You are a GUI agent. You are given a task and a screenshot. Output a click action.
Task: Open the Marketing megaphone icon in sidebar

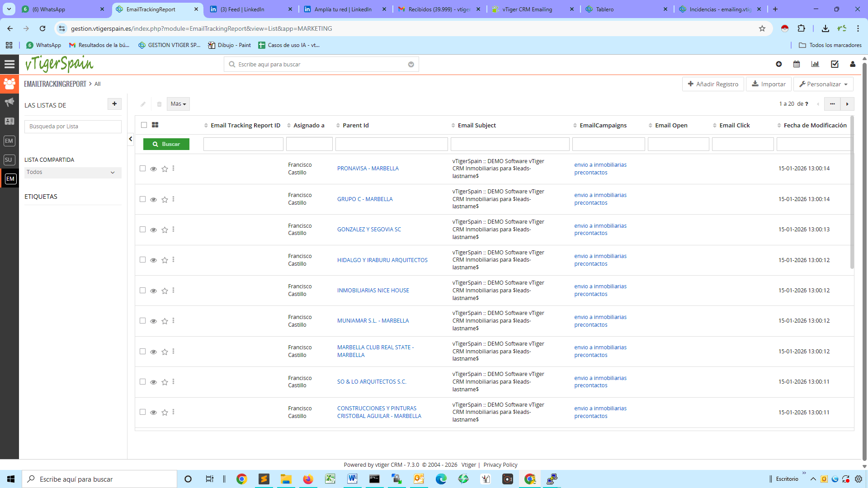(9, 102)
